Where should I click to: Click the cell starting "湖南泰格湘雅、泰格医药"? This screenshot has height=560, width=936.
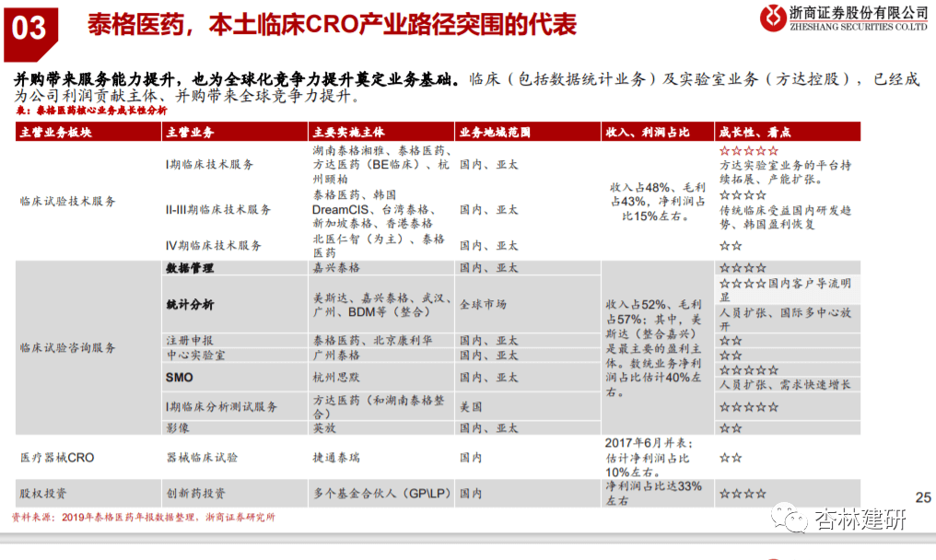[x=381, y=164]
